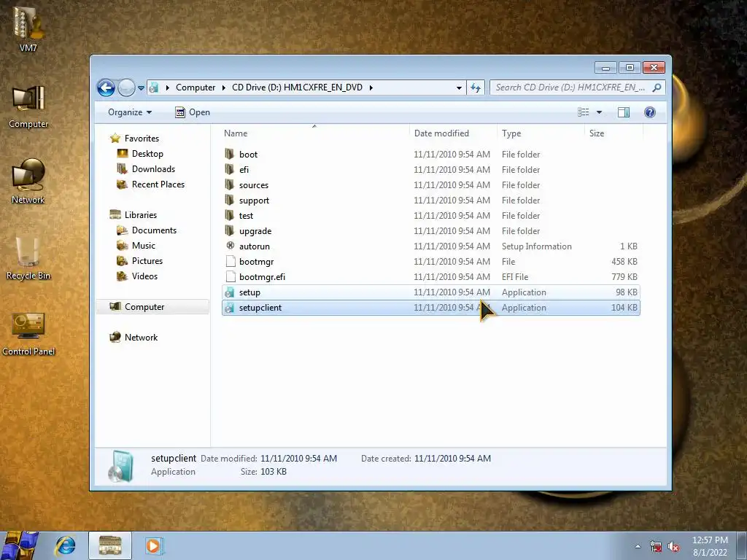Minimize the Explorer window
Image resolution: width=747 pixels, height=560 pixels.
[605, 68]
